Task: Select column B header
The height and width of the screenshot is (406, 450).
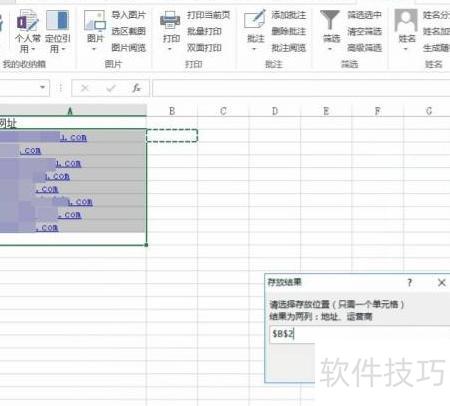Action: tap(172, 111)
